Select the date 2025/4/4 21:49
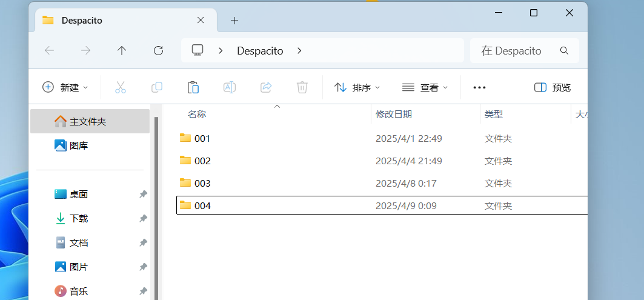 [409, 161]
